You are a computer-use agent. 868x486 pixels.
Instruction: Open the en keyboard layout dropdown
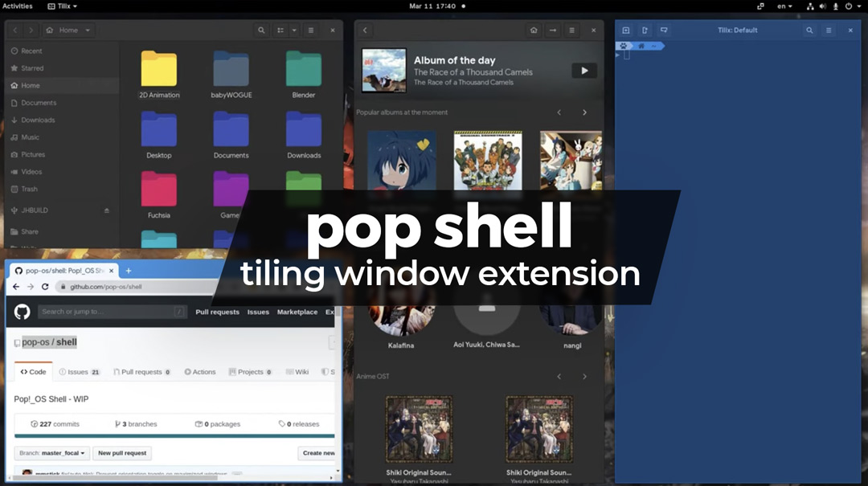tap(784, 6)
